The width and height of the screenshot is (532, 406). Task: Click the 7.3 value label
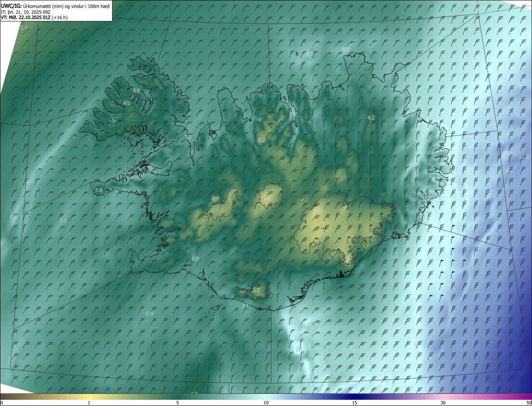63,220
